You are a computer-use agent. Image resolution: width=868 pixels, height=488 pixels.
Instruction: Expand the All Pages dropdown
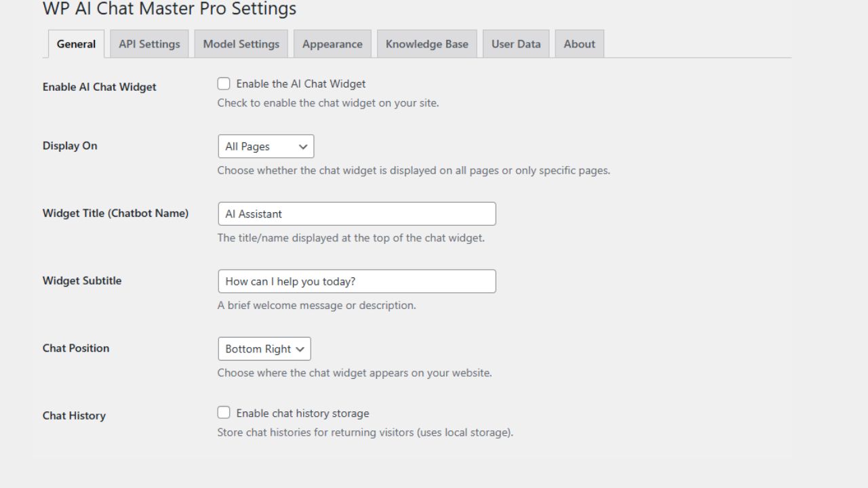point(266,146)
